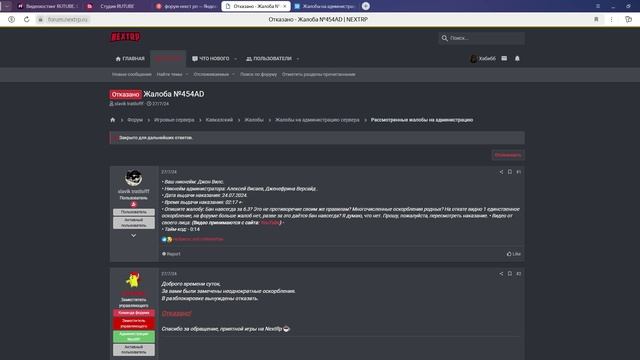Screen dimensions: 640x360
Task: Open first post author's avatar
Action: click(x=133, y=178)
